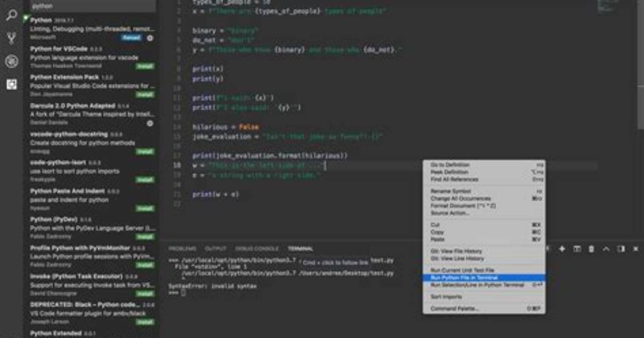Switch to the Problems tab

pyautogui.click(x=183, y=249)
